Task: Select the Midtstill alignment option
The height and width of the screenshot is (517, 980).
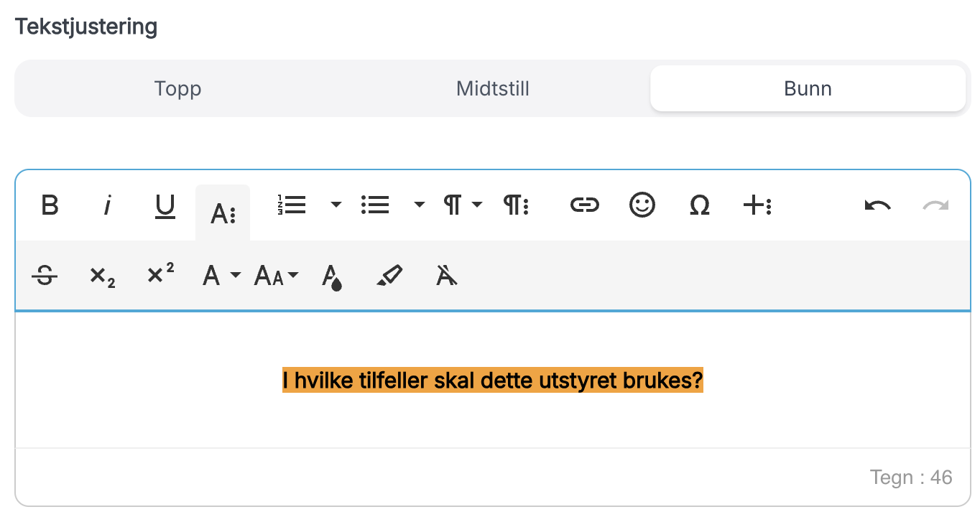Action: tap(493, 88)
